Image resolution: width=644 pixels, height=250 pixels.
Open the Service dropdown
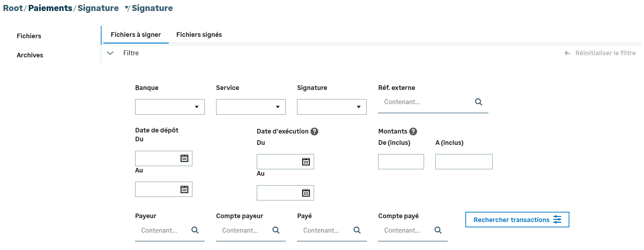pyautogui.click(x=251, y=107)
